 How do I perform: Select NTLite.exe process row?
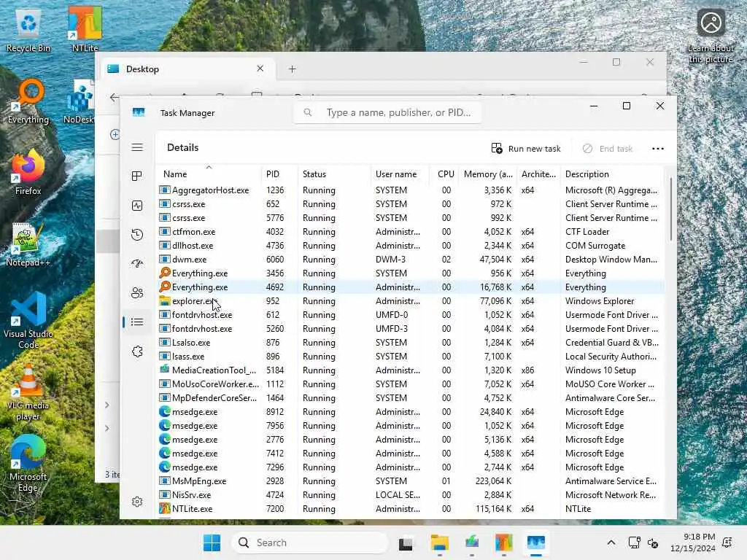point(410,508)
